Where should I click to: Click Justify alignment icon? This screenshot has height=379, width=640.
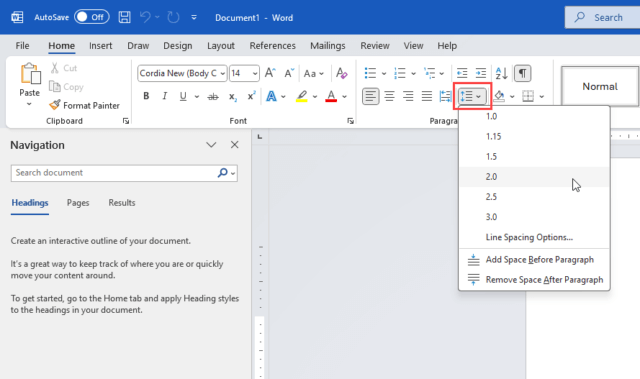[x=427, y=96]
